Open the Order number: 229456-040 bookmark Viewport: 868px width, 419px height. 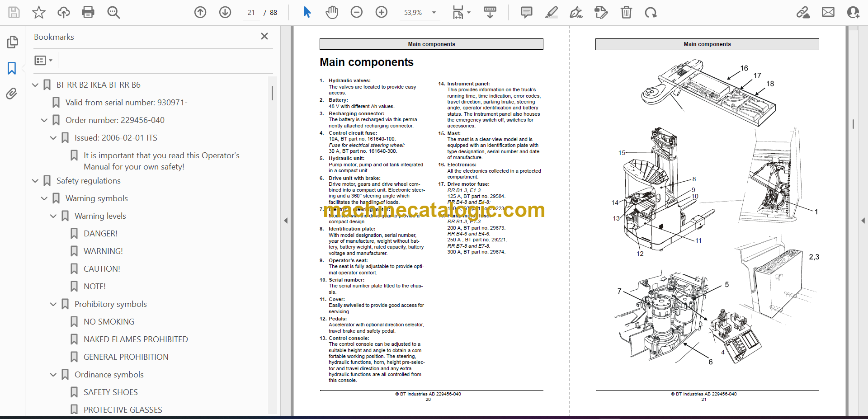[115, 120]
